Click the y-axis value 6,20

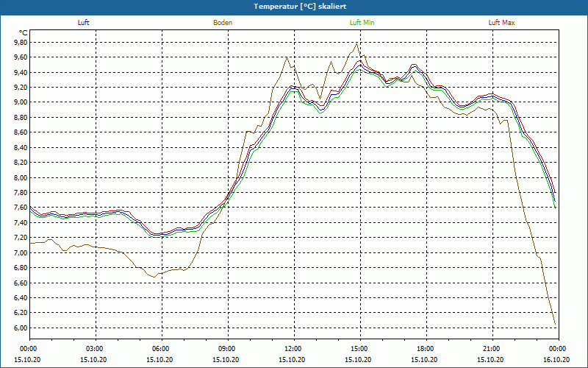click(x=21, y=313)
